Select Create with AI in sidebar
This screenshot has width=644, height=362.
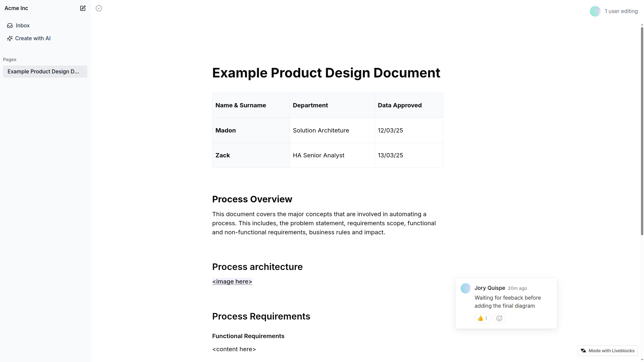pyautogui.click(x=33, y=38)
